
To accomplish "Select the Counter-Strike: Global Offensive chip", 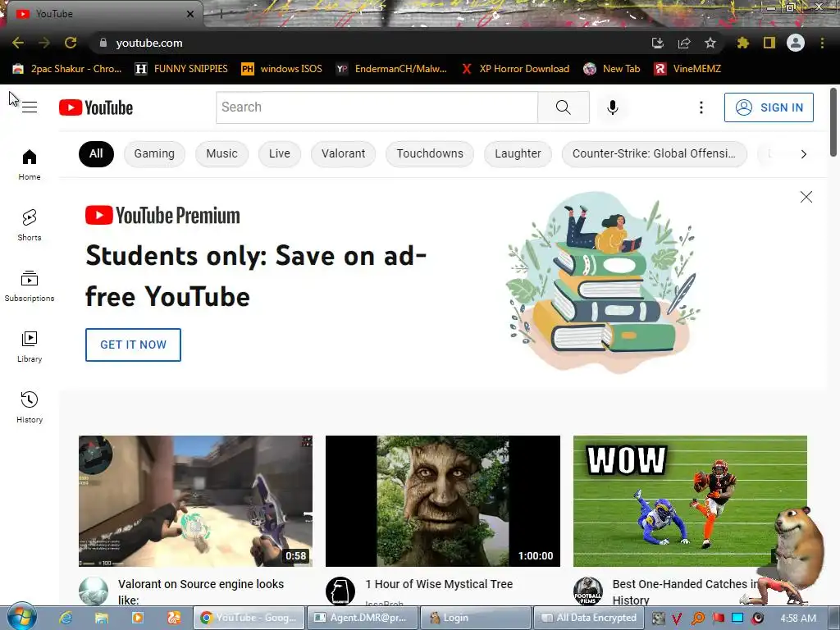I will (x=654, y=153).
